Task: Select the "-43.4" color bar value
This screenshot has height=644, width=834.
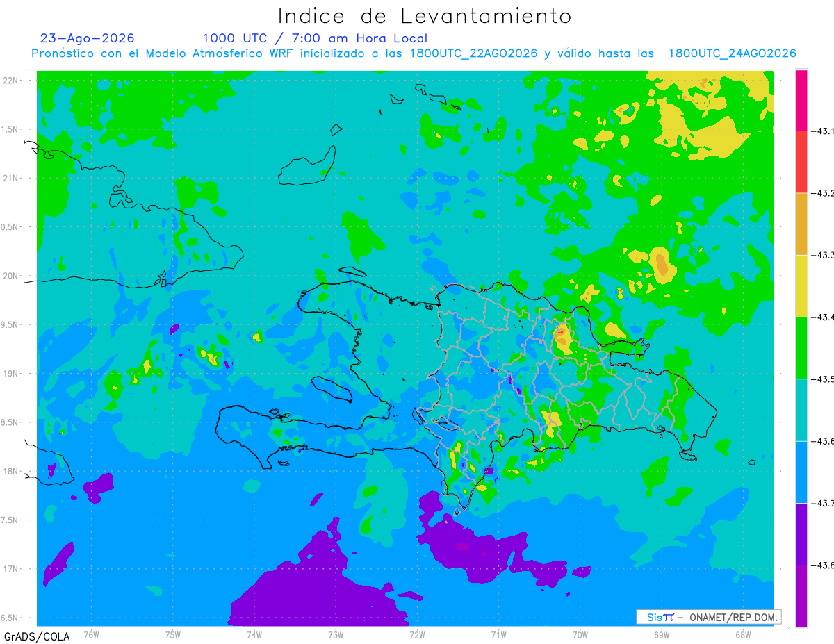Action: tap(823, 317)
